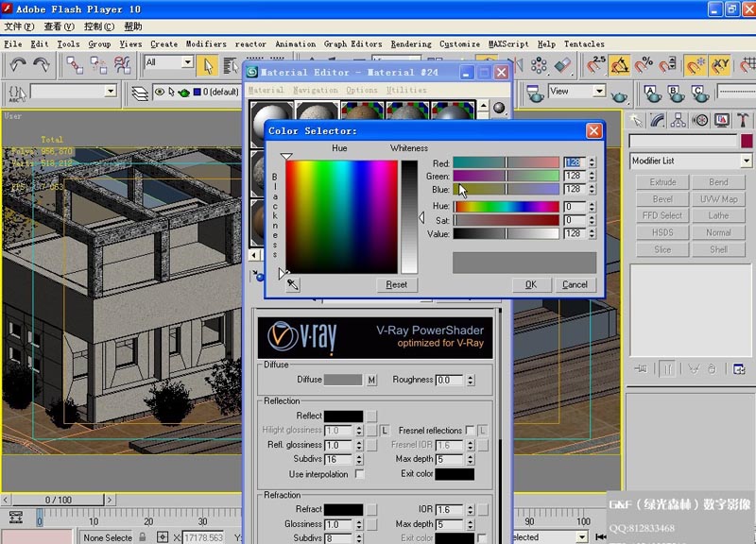Click the Max depth field under Reflection
The image size is (756, 544).
coord(451,460)
